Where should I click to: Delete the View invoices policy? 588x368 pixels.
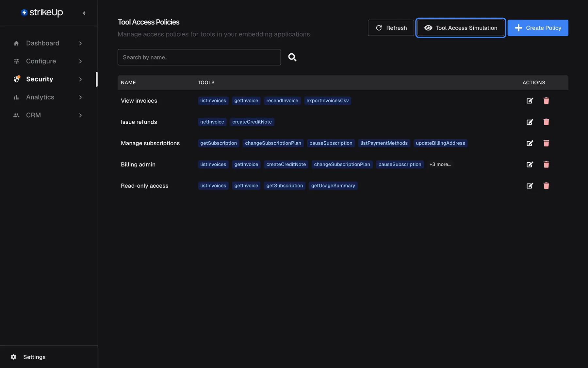(x=546, y=100)
